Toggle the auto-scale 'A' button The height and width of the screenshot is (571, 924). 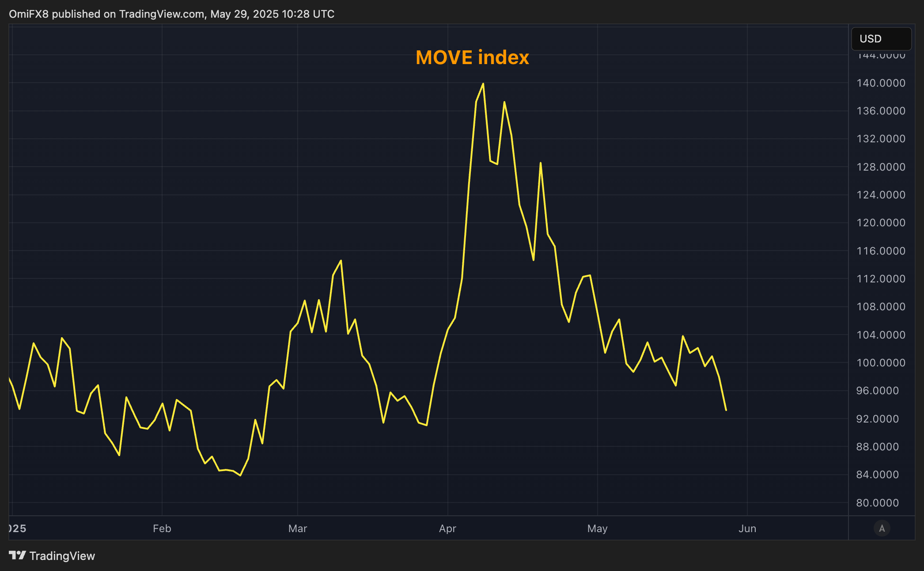(x=882, y=528)
